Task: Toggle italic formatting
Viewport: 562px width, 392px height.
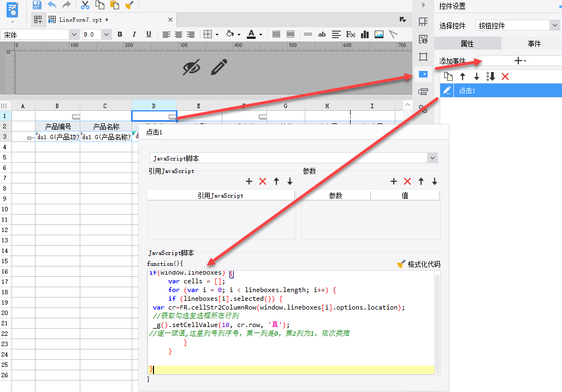Action: click(x=134, y=34)
